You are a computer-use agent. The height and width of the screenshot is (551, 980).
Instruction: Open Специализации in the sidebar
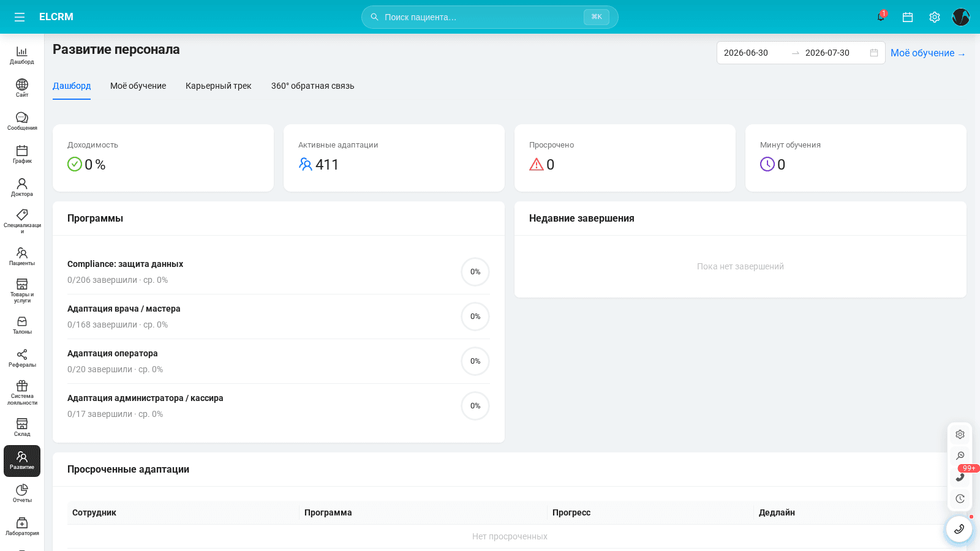22,221
